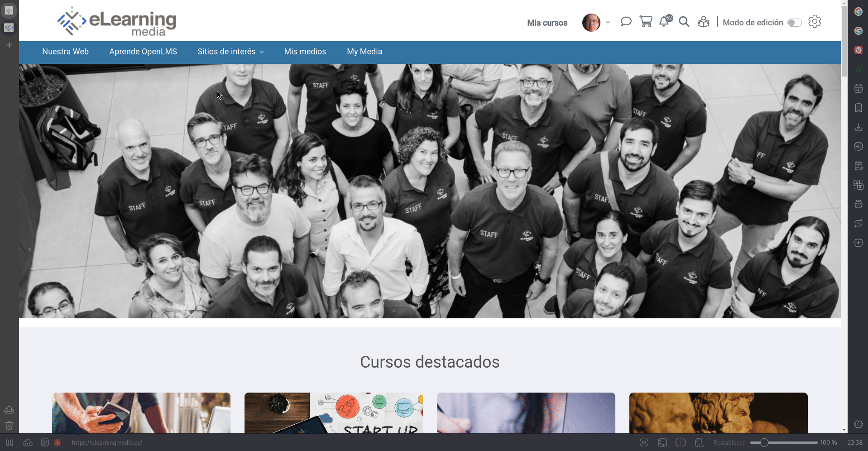Open the START UP course thumbnail
The width and height of the screenshot is (868, 451).
pyautogui.click(x=334, y=413)
